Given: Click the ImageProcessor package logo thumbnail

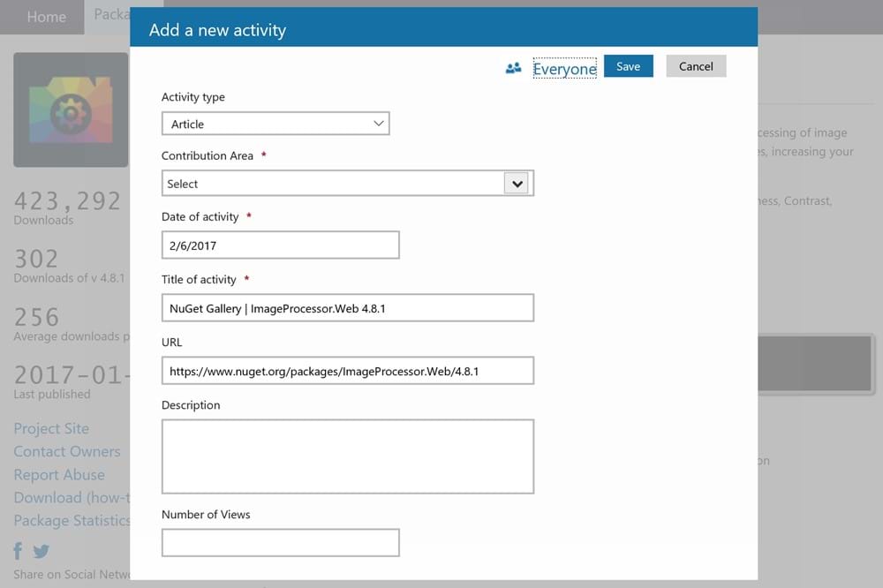Looking at the screenshot, I should click(x=71, y=109).
